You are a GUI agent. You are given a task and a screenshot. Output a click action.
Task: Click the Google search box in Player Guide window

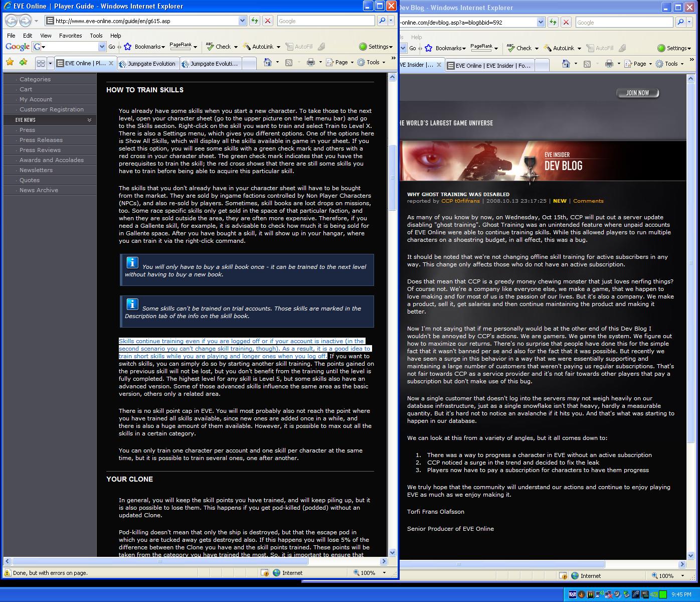[x=325, y=21]
